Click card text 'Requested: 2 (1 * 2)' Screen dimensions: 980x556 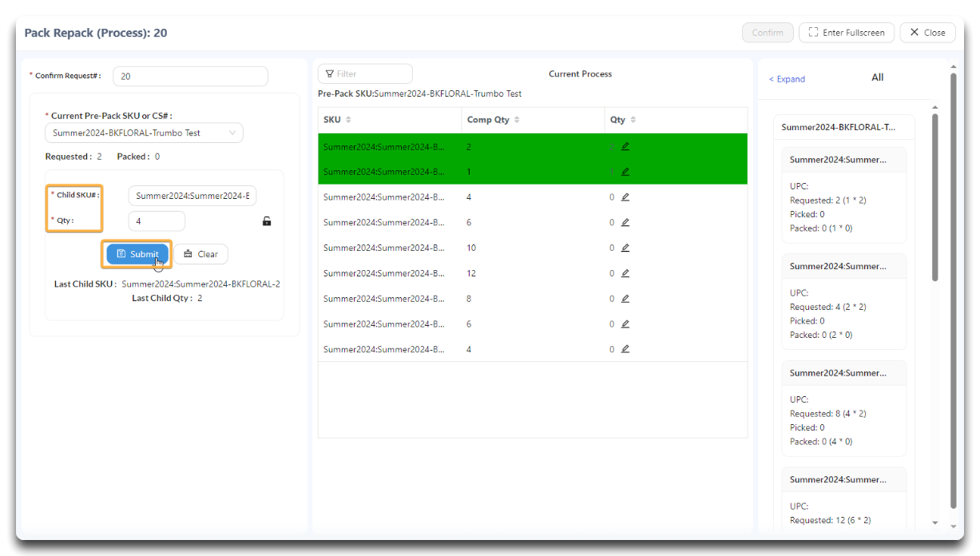pos(827,201)
